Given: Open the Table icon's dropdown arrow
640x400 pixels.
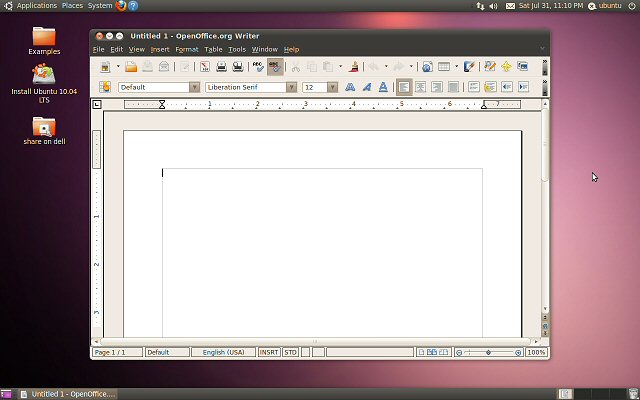Looking at the screenshot, I should [456, 67].
